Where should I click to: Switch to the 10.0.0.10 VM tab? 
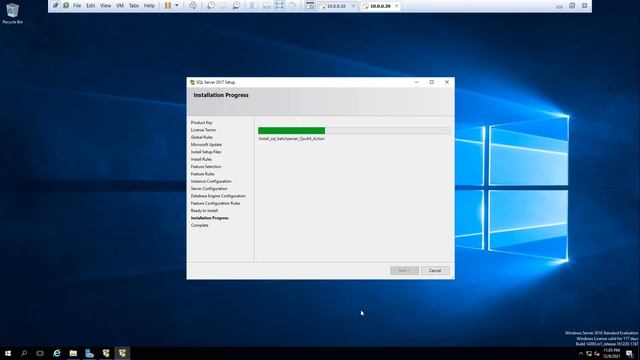tap(336, 6)
